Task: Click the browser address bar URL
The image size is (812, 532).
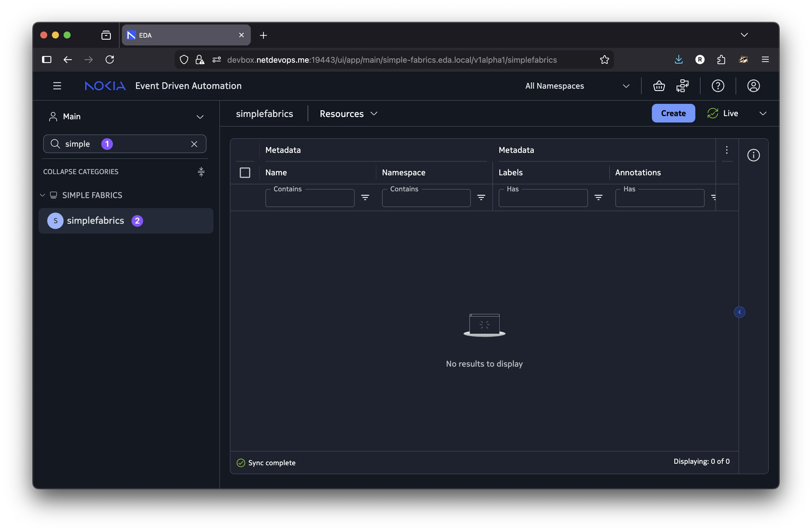Action: coord(392,60)
